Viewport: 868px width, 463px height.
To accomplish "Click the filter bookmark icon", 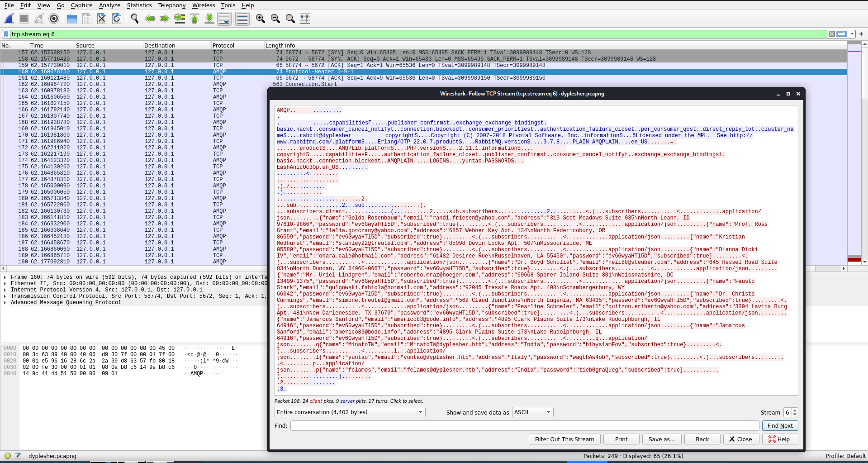I will 6,34.
